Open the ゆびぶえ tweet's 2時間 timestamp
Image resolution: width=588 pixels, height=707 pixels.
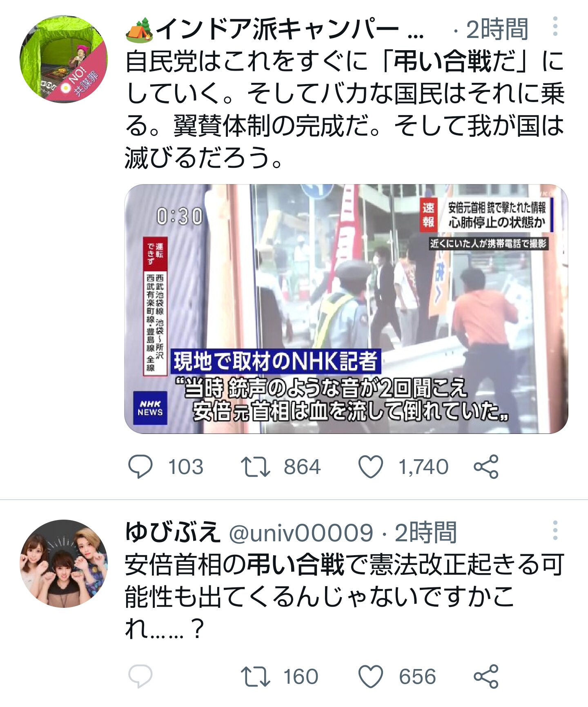(425, 532)
